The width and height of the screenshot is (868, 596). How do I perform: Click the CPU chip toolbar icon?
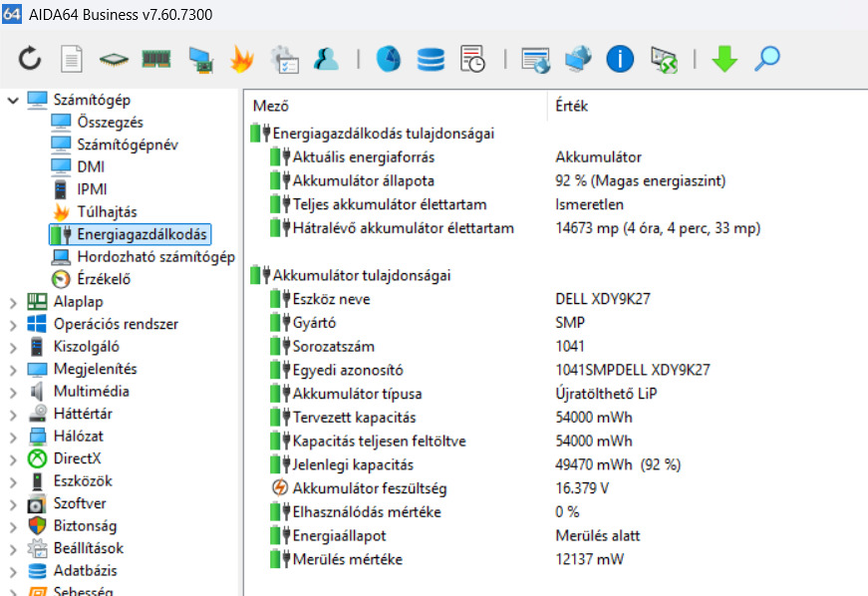[x=114, y=59]
